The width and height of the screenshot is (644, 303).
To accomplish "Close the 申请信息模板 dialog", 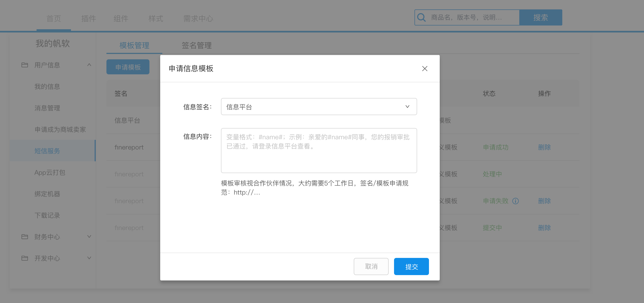I will 425,69.
